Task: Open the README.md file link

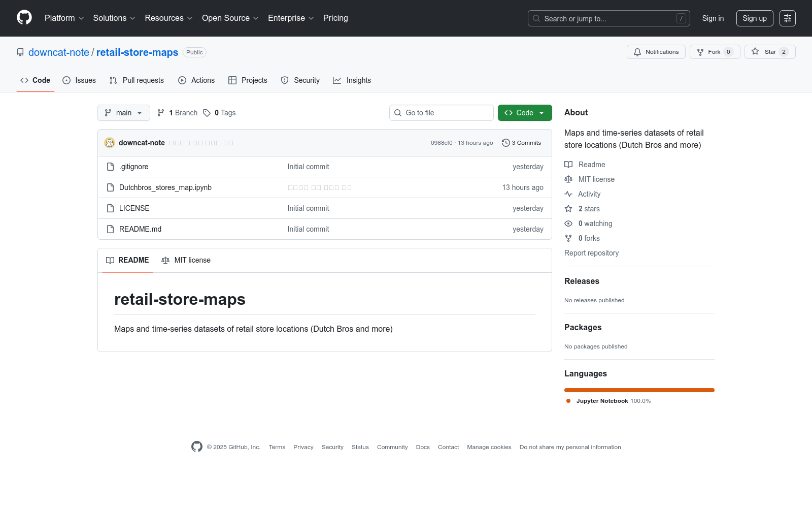Action: [x=140, y=229]
